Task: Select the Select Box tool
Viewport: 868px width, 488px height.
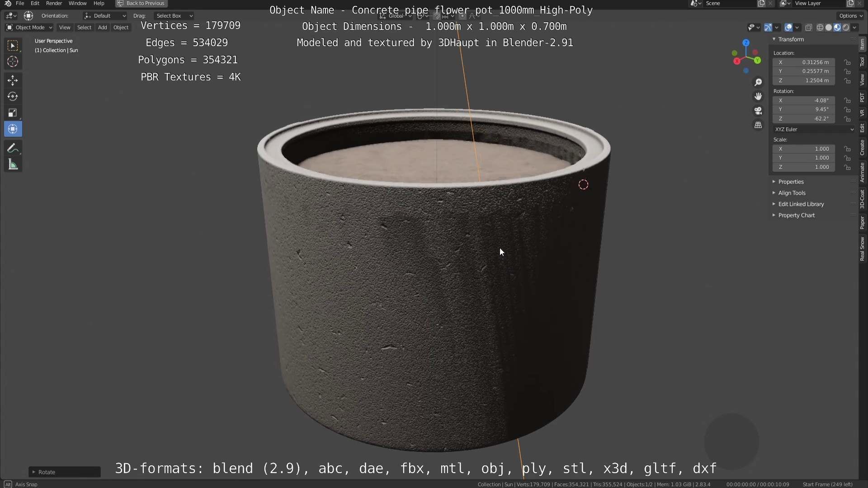Action: tap(13, 45)
